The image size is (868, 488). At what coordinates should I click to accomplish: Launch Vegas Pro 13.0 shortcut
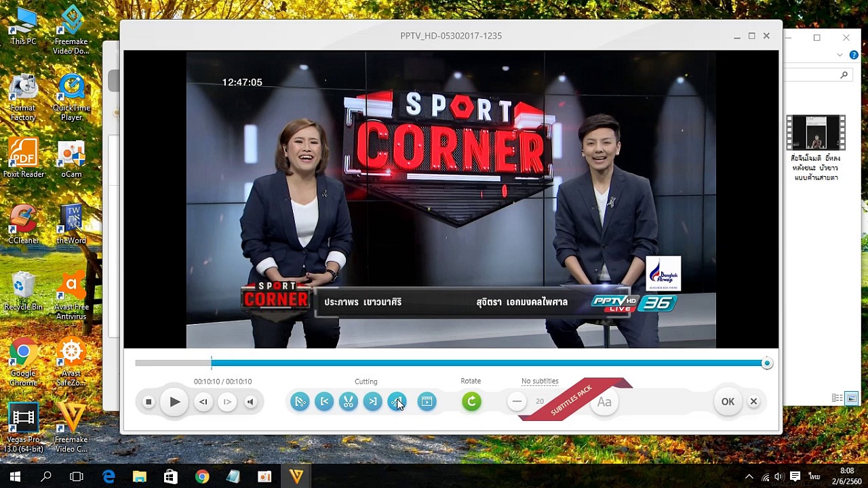pyautogui.click(x=23, y=428)
